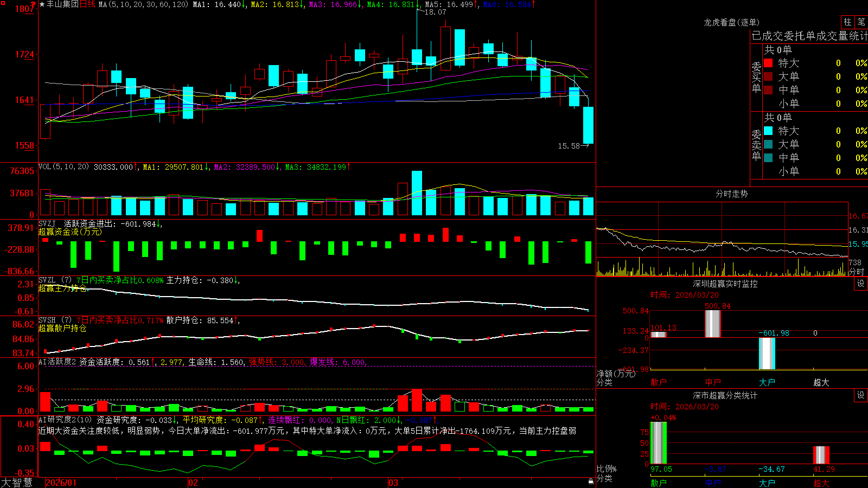The width and height of the screenshot is (868, 488).
Task: Click the 日线 period label
Action: pos(87,4)
